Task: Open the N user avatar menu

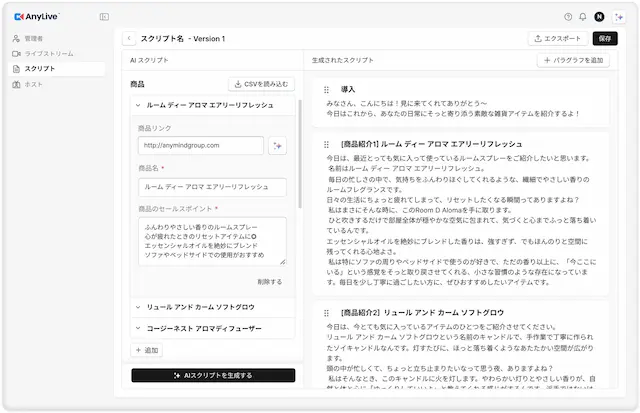Action: point(599,16)
